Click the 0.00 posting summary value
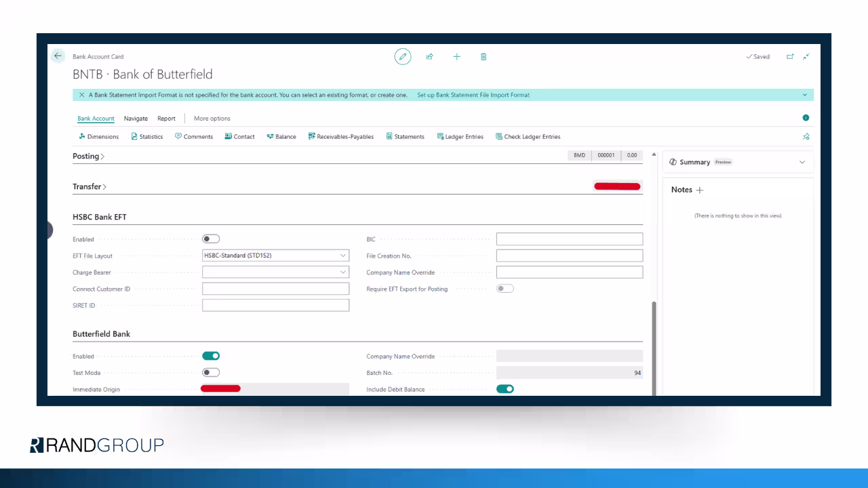 631,155
